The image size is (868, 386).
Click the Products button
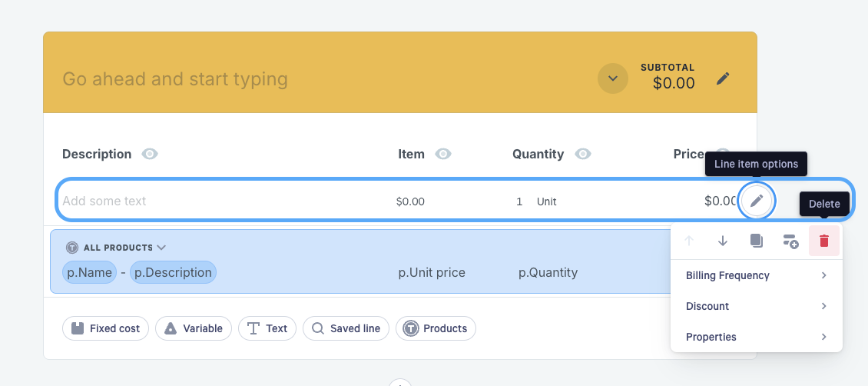point(436,328)
